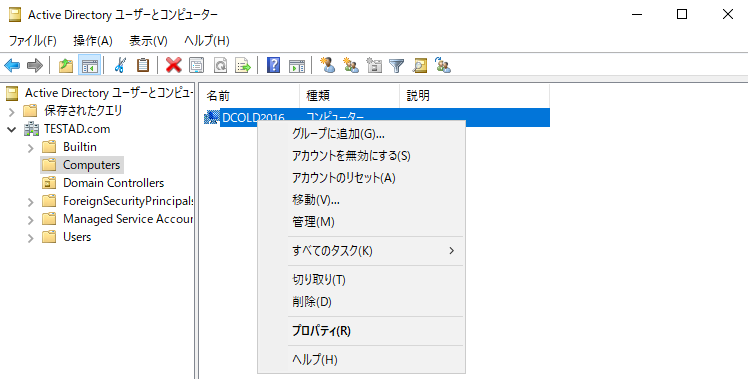Select Domain Controllers in the tree
Screen dimensions: 748x379
tap(114, 183)
